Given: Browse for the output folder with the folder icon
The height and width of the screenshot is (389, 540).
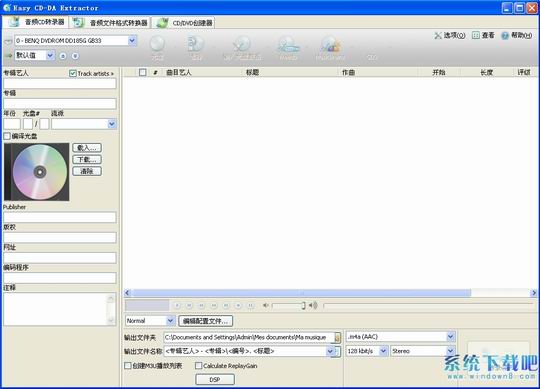Looking at the screenshot, I should tap(338, 337).
